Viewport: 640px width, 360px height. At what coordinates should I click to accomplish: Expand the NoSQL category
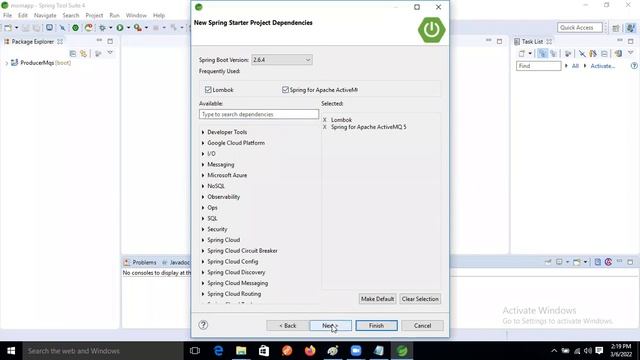tap(203, 186)
